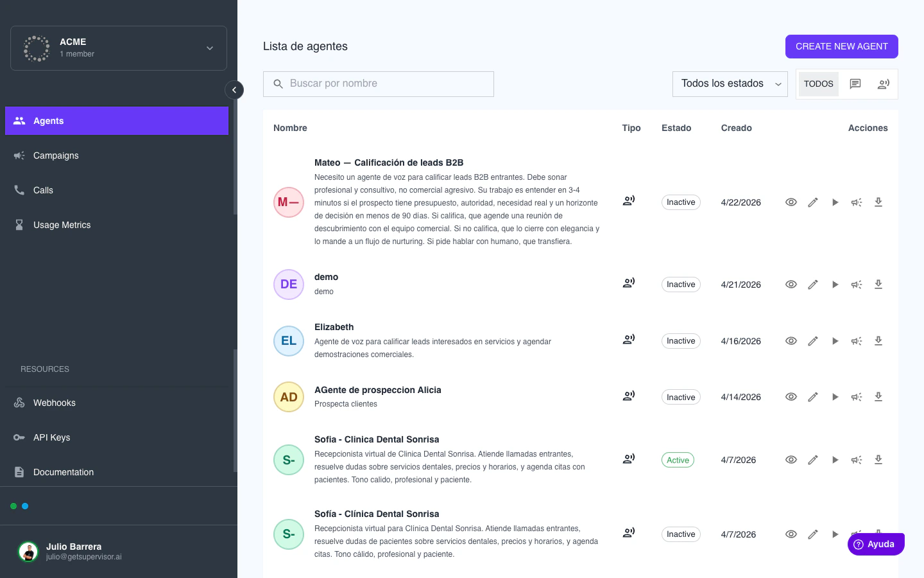Click the voice type icon for Mateo
Viewport: 924px width, 578px height.
tap(629, 201)
